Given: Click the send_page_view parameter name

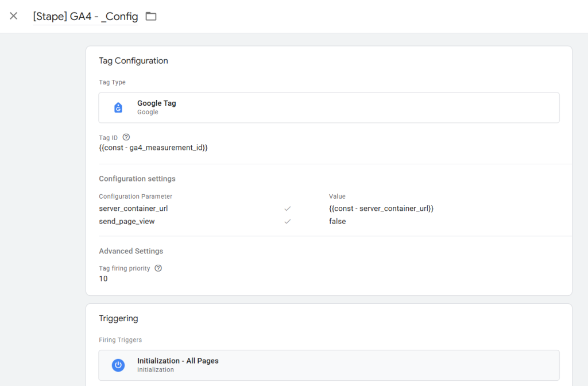Looking at the screenshot, I should click(x=127, y=221).
